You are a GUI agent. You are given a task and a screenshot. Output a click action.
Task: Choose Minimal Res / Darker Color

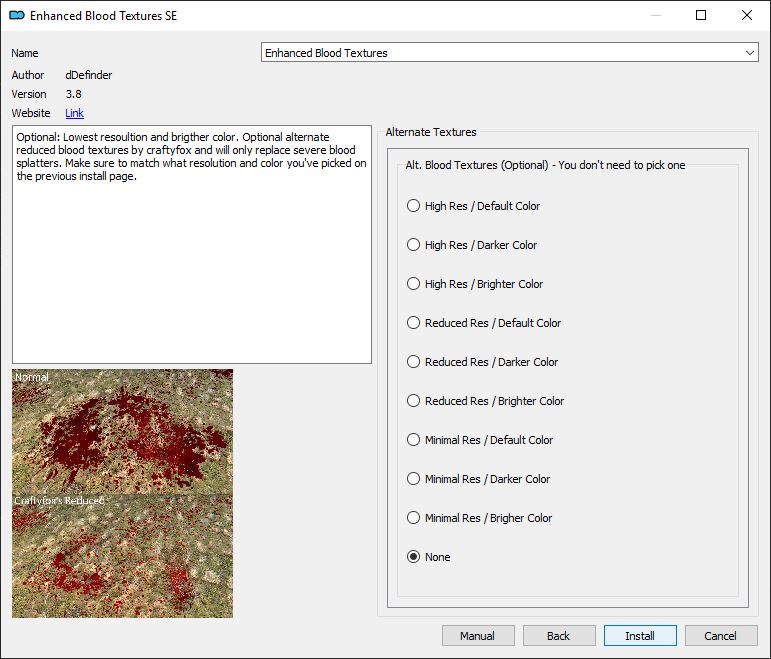414,479
